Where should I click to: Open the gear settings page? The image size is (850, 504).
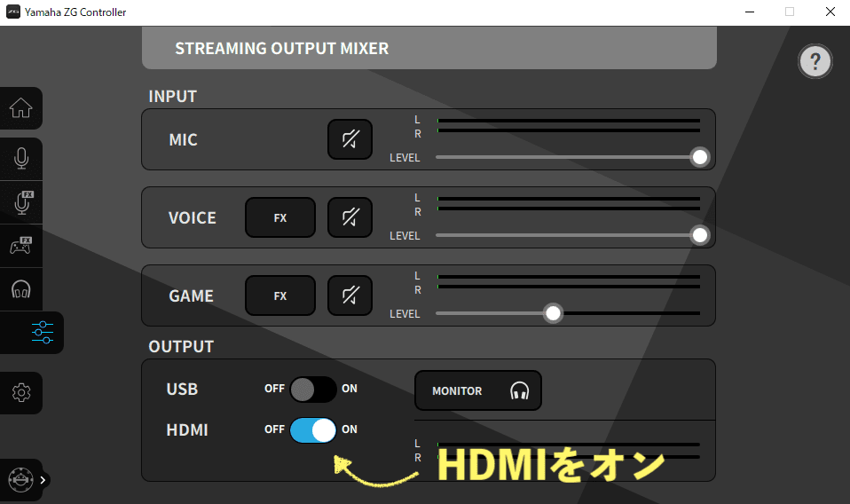point(20,392)
